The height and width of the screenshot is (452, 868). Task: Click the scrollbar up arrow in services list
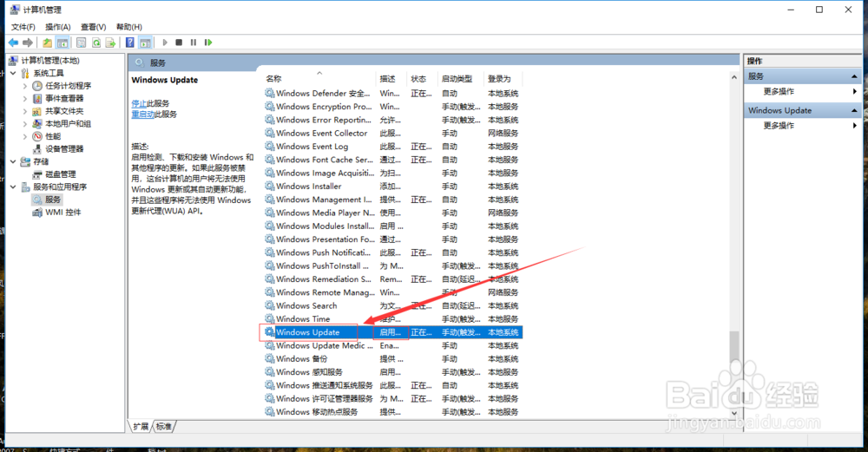point(734,77)
